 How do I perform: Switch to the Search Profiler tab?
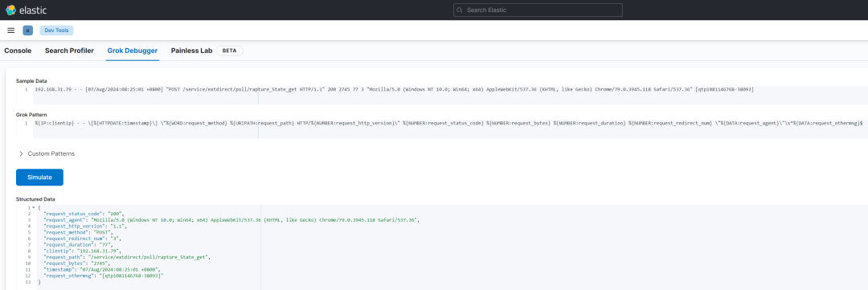coord(69,51)
